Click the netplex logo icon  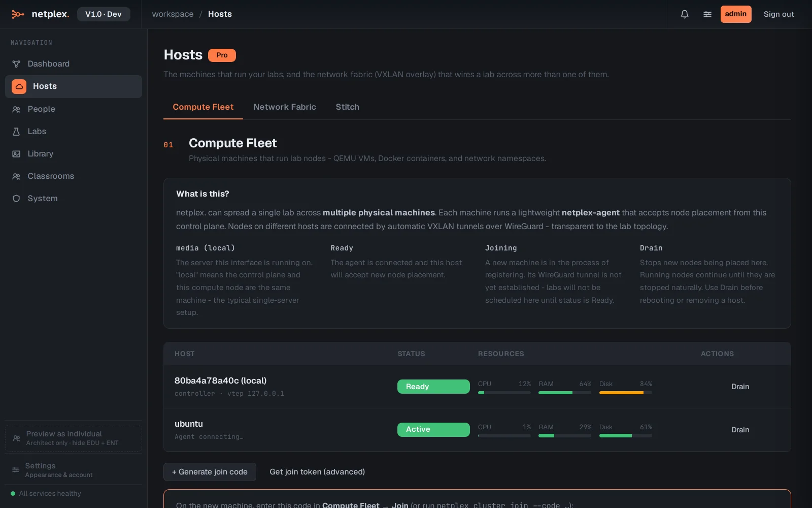[18, 14]
